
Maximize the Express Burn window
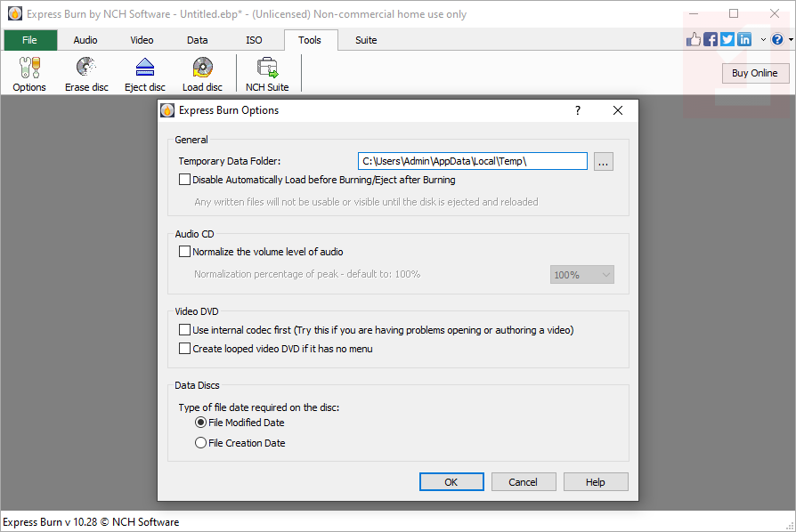(734, 13)
